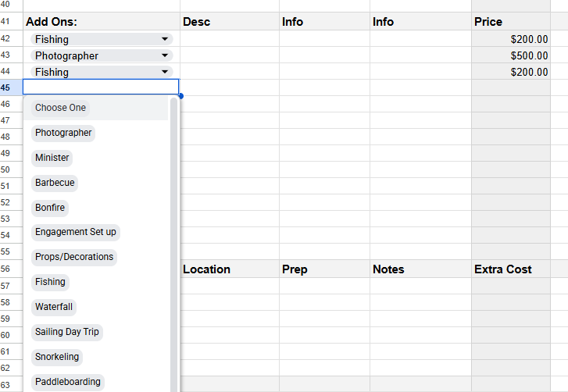Viewport: 568px width, 392px height.
Task: Click the dropdown list's vertical scrollbar
Action: coord(174,234)
